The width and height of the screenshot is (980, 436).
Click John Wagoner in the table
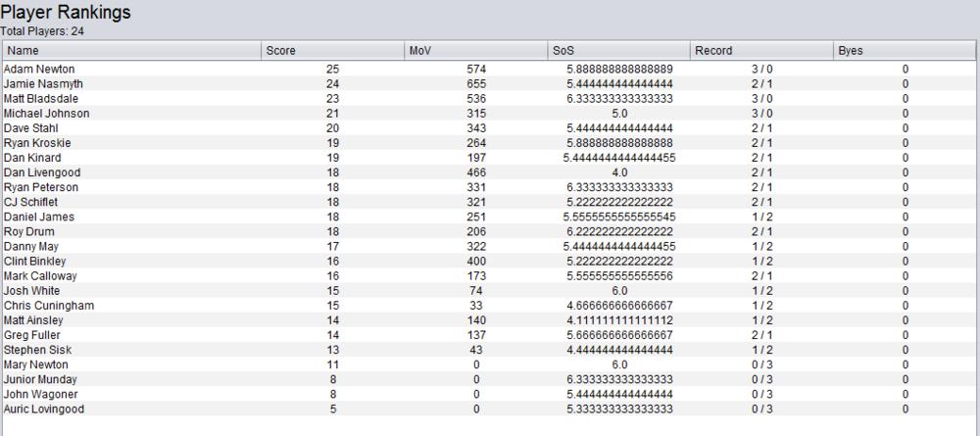click(x=40, y=394)
